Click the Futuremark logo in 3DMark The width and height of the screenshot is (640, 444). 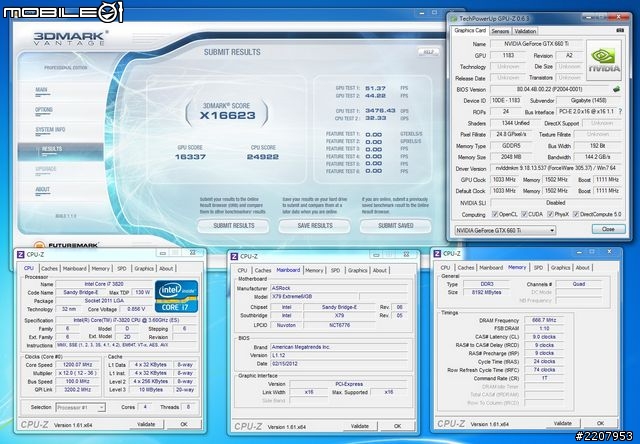point(66,245)
